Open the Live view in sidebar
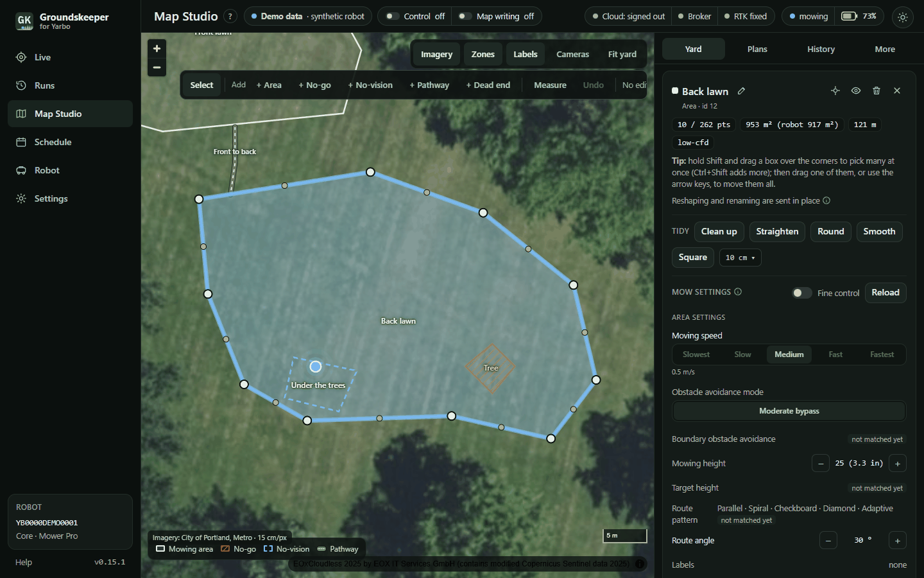Image resolution: width=924 pixels, height=578 pixels. tap(70, 57)
